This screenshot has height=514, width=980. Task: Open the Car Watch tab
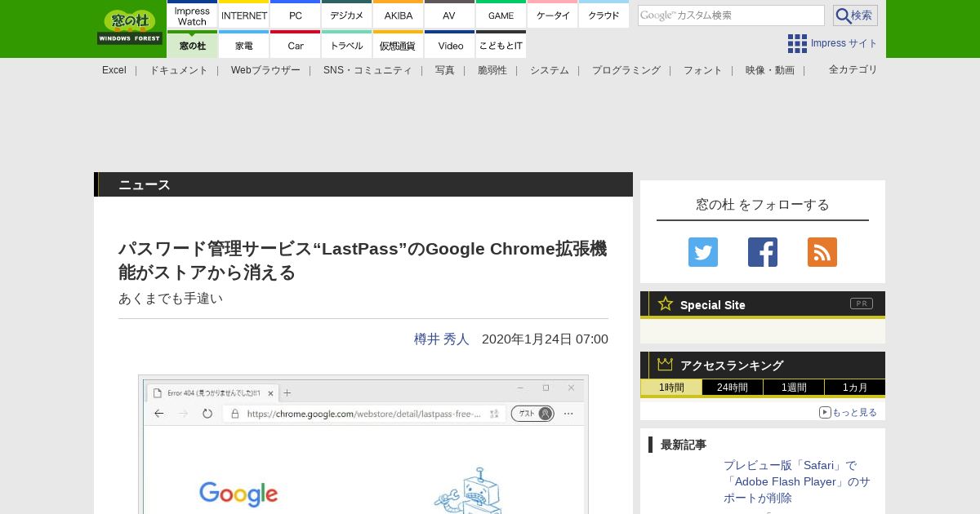click(x=295, y=45)
